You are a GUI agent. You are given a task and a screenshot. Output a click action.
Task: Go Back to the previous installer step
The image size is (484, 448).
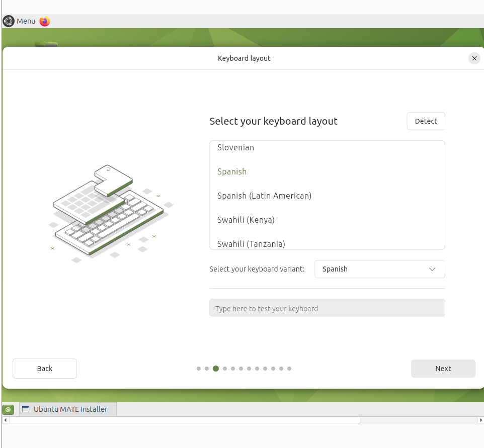45,369
